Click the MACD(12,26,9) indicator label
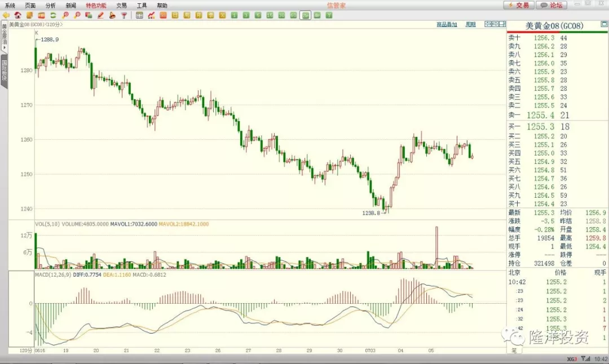Image resolution: width=609 pixels, height=364 pixels. coord(53,275)
